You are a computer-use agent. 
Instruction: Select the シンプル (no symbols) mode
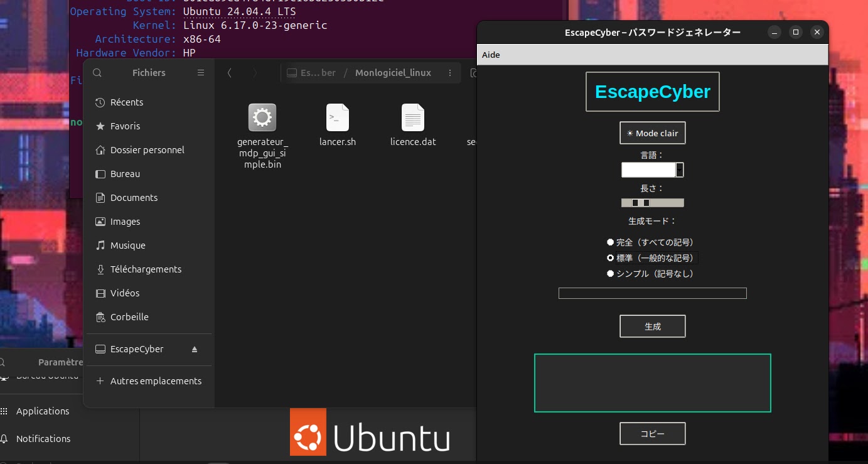click(x=650, y=274)
